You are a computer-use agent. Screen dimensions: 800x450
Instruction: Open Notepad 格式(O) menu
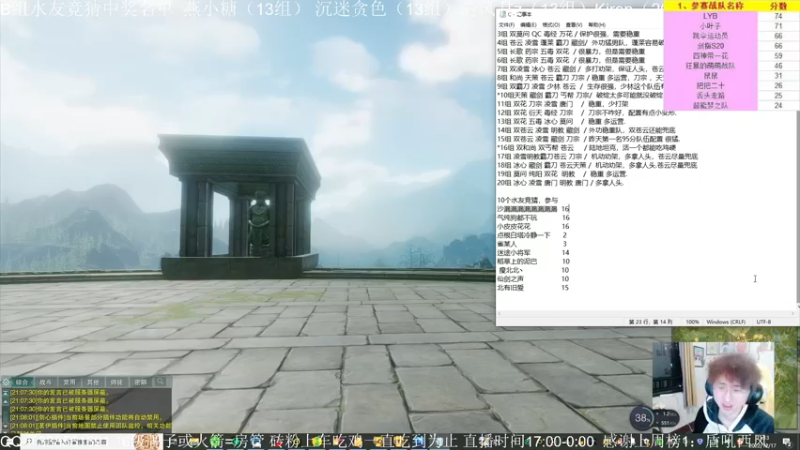pos(551,24)
